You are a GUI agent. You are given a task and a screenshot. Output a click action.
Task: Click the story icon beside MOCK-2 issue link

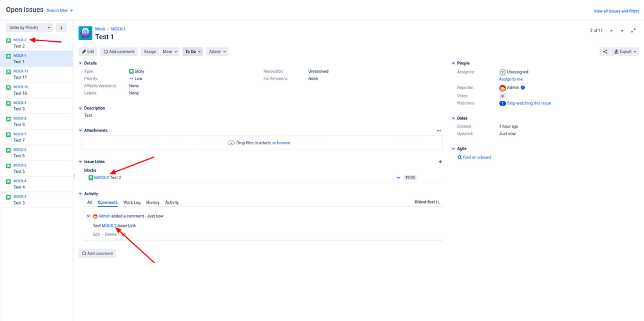(91, 177)
